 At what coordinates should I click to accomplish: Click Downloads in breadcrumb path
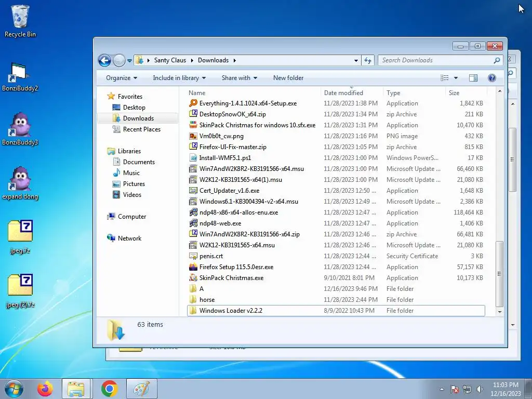(213, 60)
